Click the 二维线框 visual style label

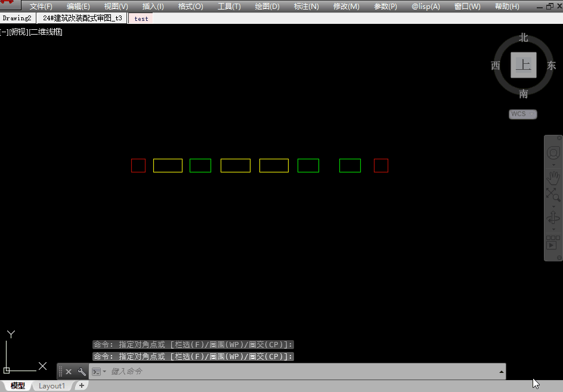click(47, 32)
